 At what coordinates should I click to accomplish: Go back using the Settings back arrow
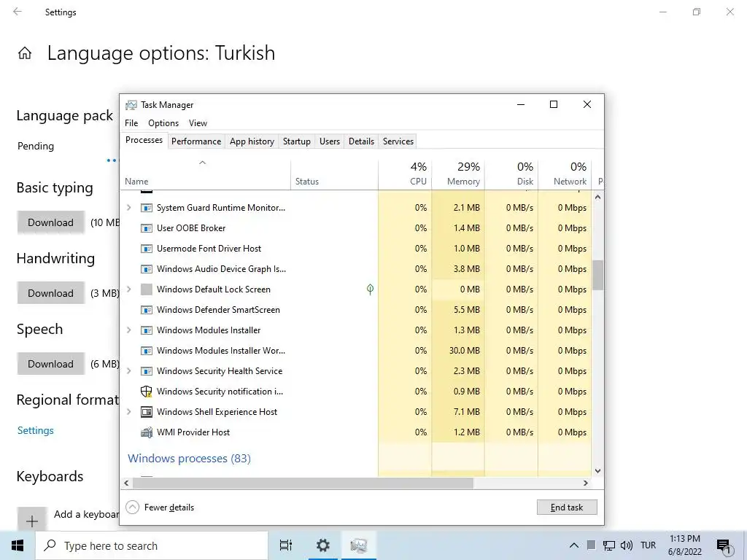(18, 12)
